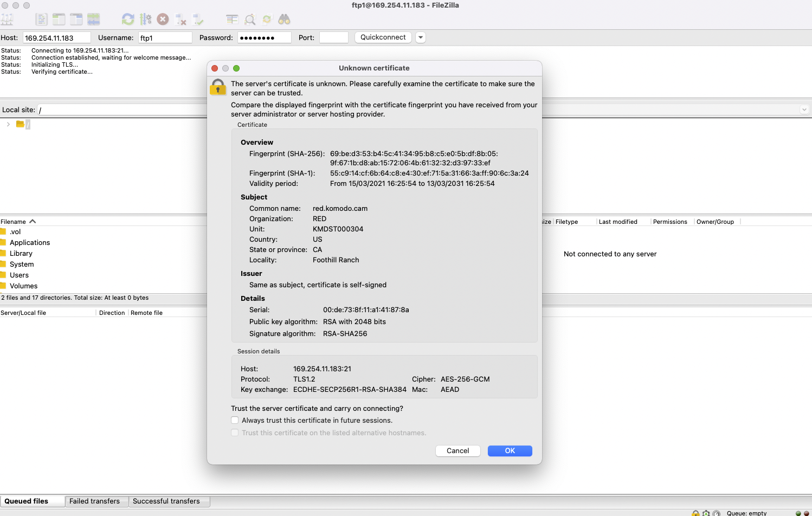812x516 pixels.
Task: Click the 'Queue: empty' status bar text
Action: point(746,513)
